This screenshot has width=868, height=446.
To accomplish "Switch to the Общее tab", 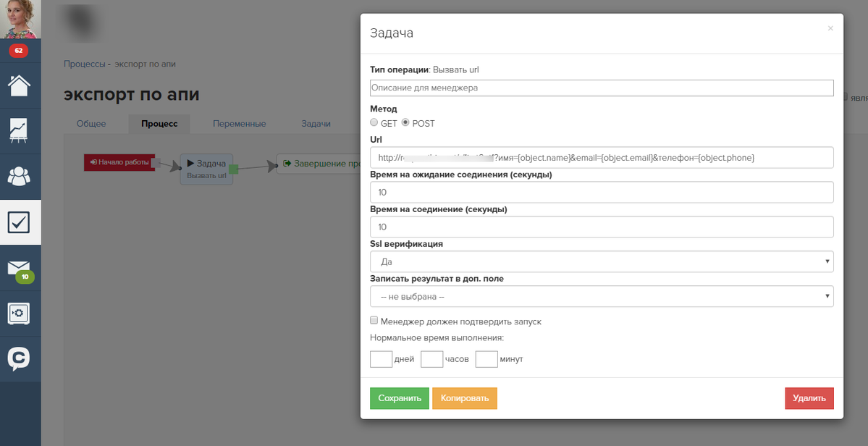I will (x=91, y=124).
